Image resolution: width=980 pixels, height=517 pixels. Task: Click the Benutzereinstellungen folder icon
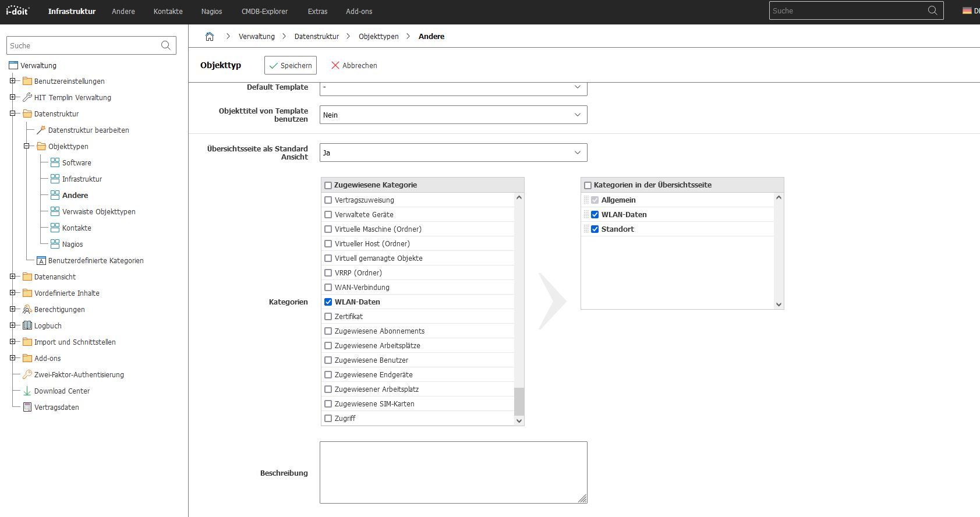(27, 81)
